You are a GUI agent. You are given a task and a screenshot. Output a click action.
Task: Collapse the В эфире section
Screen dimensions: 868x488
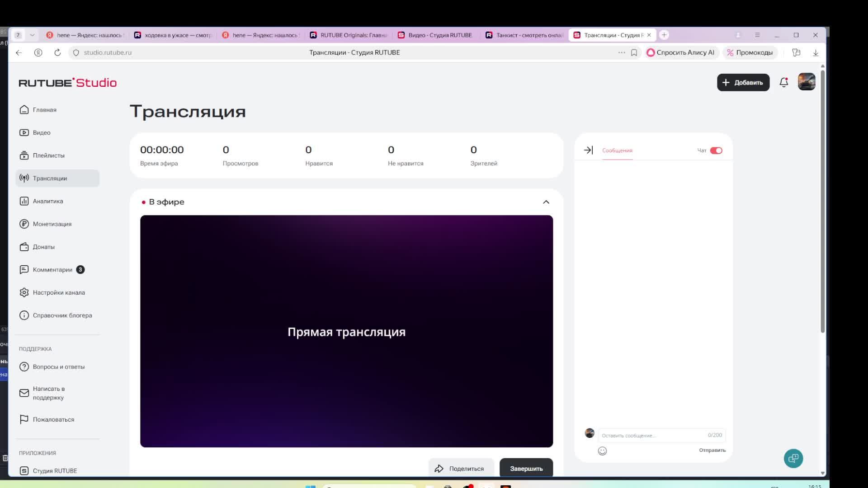pos(546,202)
